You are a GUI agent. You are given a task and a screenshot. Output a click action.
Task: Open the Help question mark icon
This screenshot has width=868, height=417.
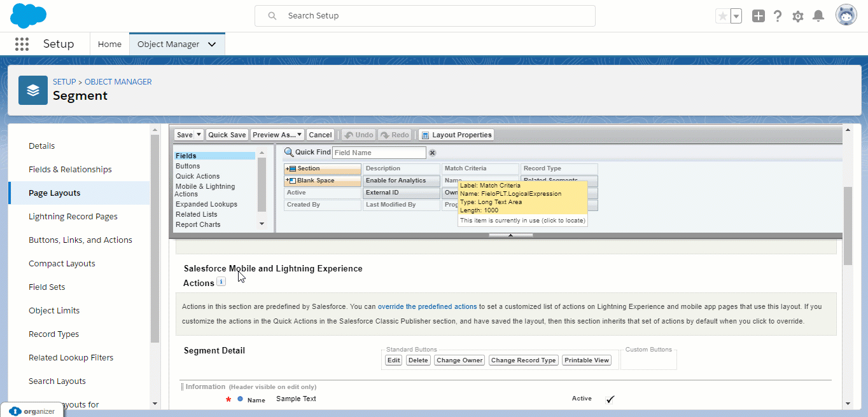778,16
